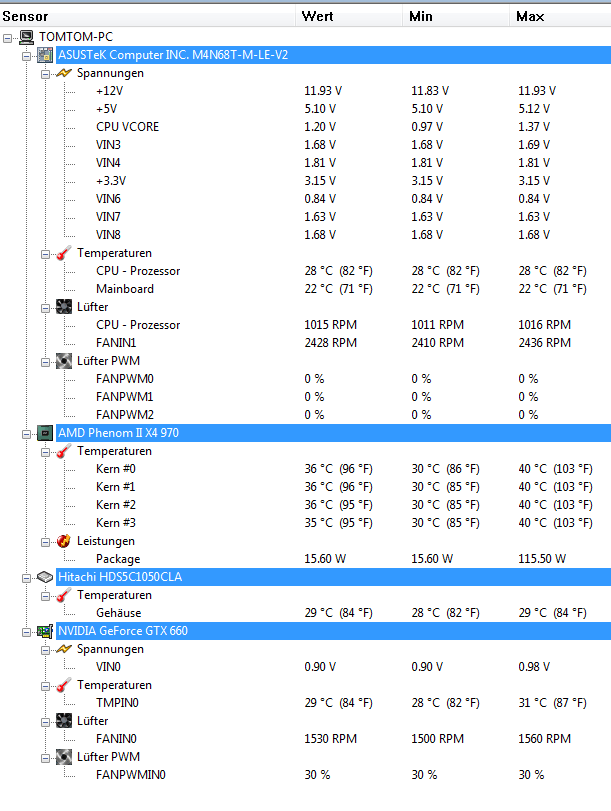The image size is (611, 811).
Task: Click the Max column header
Action: (x=560, y=16)
